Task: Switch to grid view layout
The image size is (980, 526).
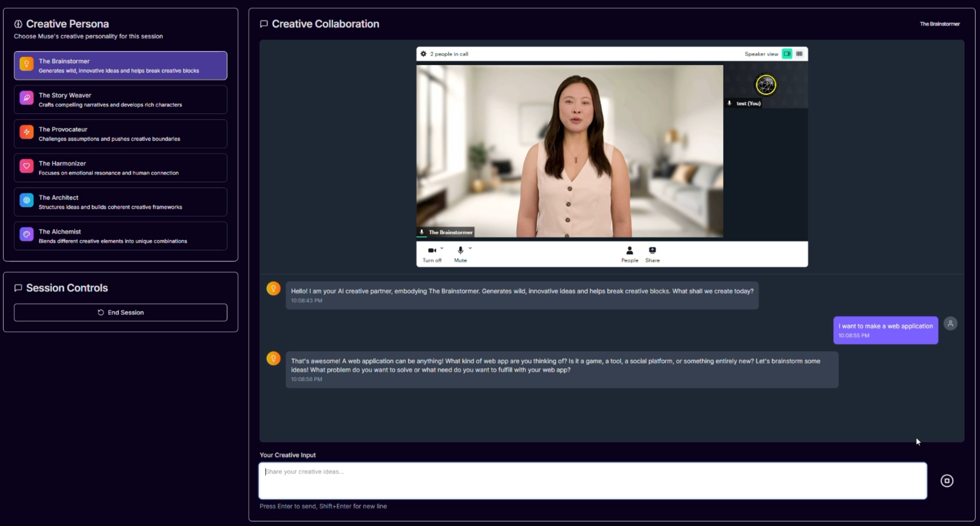Action: [799, 54]
